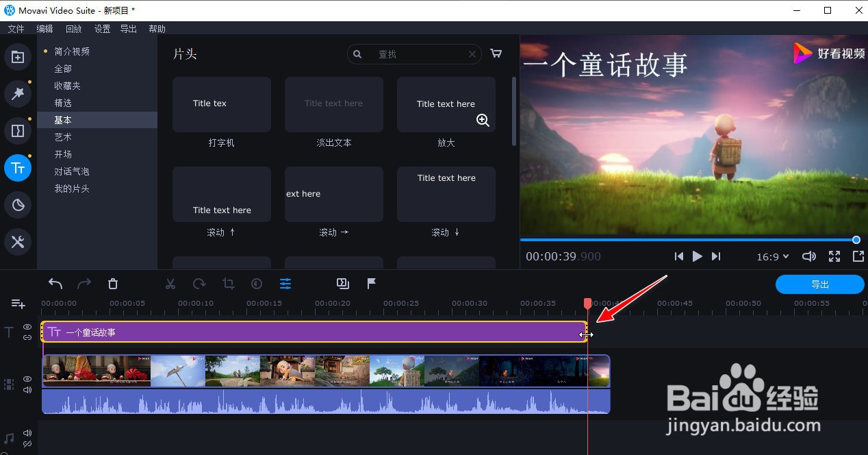
Task: Clear the search field with X
Action: [472, 54]
